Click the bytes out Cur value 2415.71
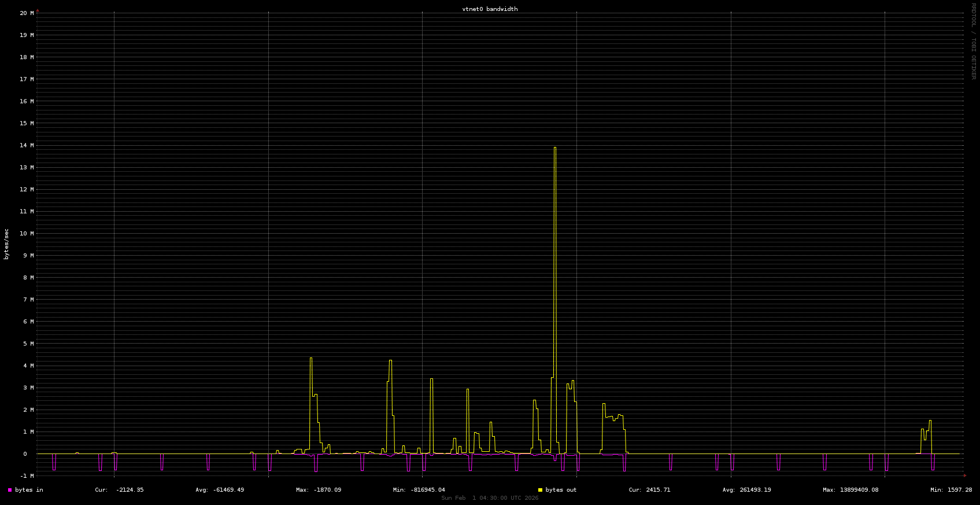 [656, 490]
